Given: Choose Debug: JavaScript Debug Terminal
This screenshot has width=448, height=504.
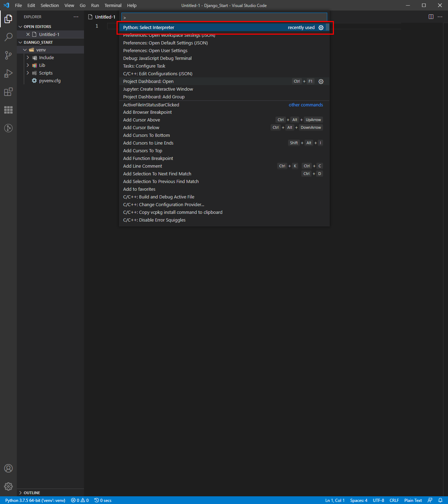Looking at the screenshot, I should (x=224, y=58).
